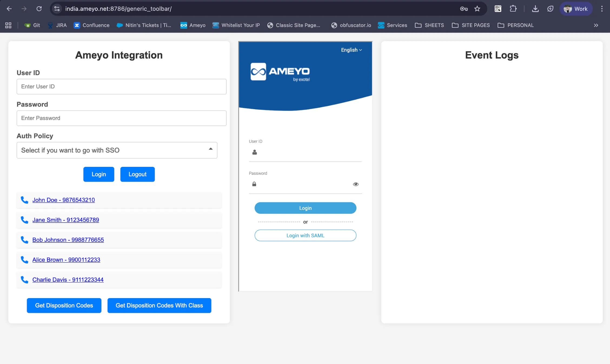Screen dimensions: 610x364
Task: Open the saved passwords key icon
Action: (x=464, y=9)
